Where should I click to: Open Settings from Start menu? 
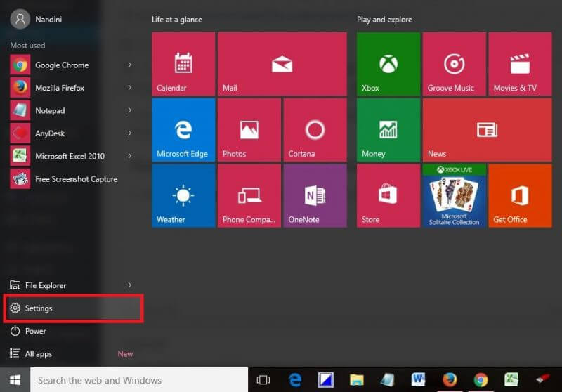73,308
